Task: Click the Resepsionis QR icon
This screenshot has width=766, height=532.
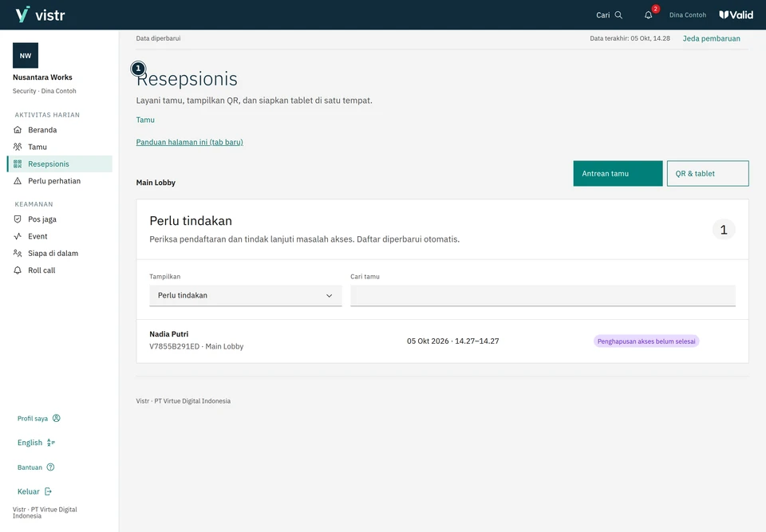Action: coord(18,164)
